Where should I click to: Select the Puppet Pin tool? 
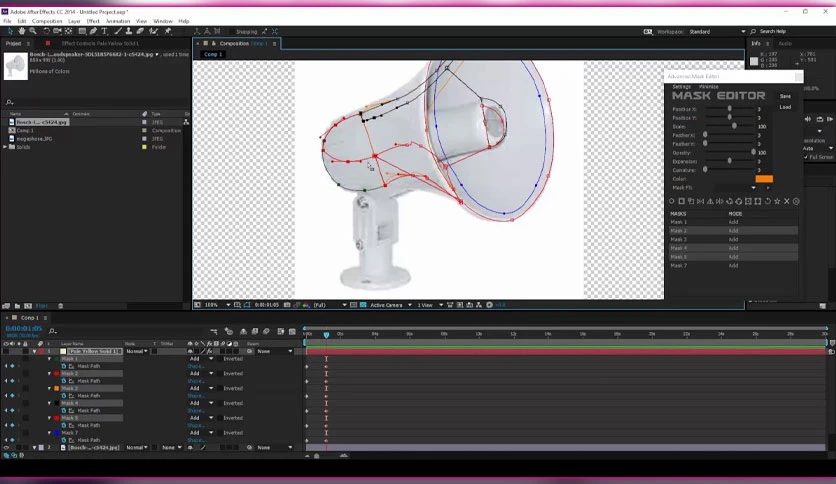(168, 31)
